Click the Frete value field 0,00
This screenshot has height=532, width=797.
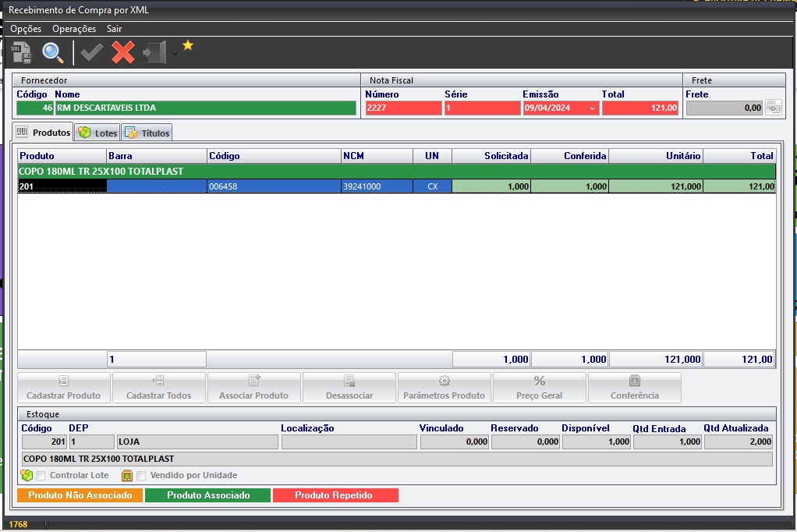724,108
